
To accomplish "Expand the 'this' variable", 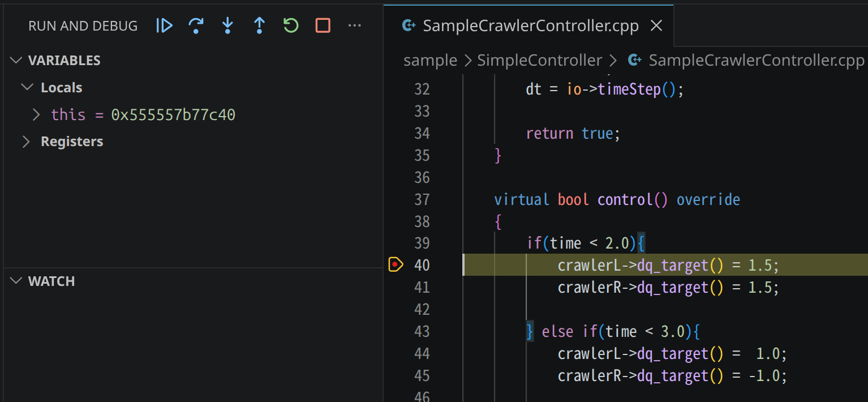I will [x=37, y=115].
